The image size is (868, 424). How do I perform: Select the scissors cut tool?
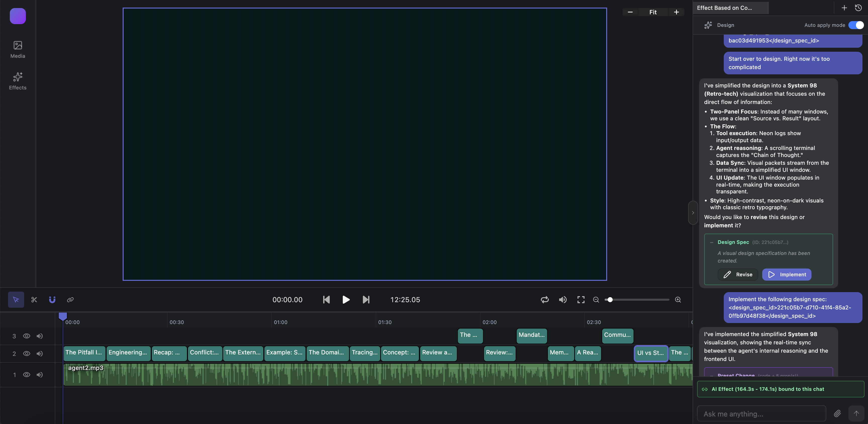click(x=34, y=299)
